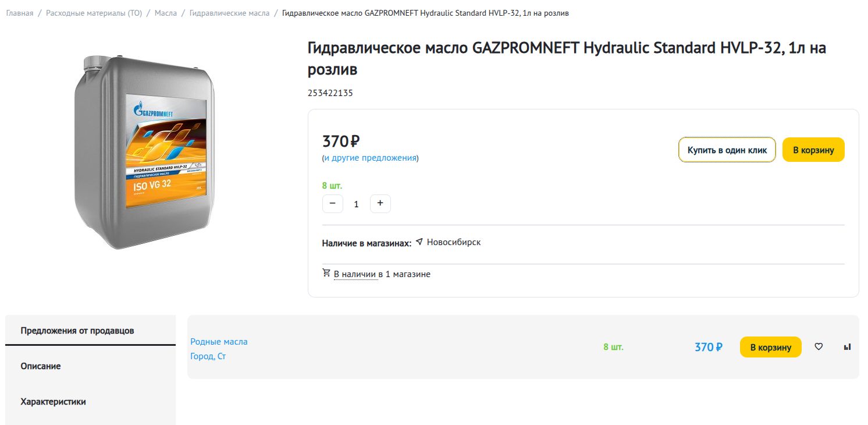The image size is (868, 425).
Task: Decrease quantity with minus button
Action: (333, 204)
